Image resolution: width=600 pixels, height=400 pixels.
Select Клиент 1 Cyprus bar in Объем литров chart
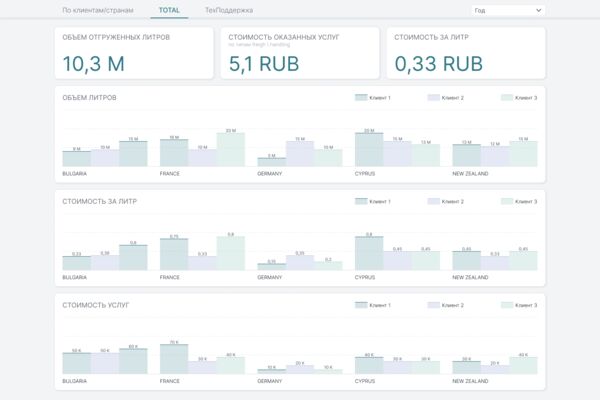[369, 150]
